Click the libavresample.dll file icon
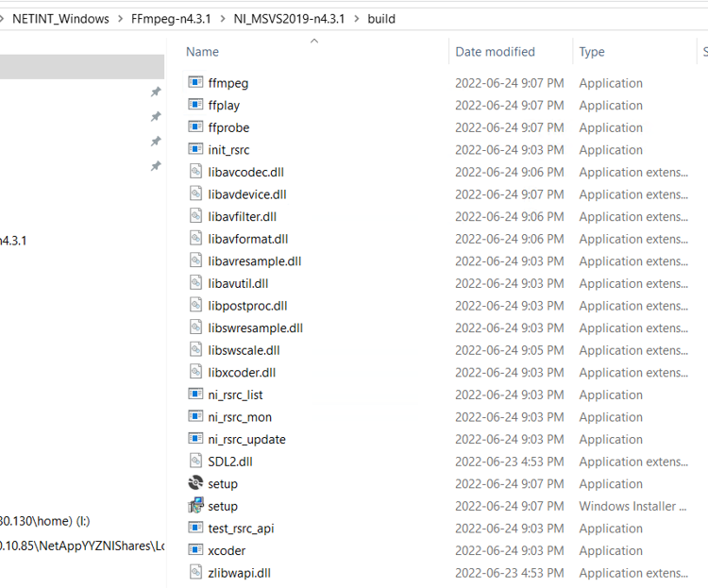This screenshot has width=708, height=588. 195,260
